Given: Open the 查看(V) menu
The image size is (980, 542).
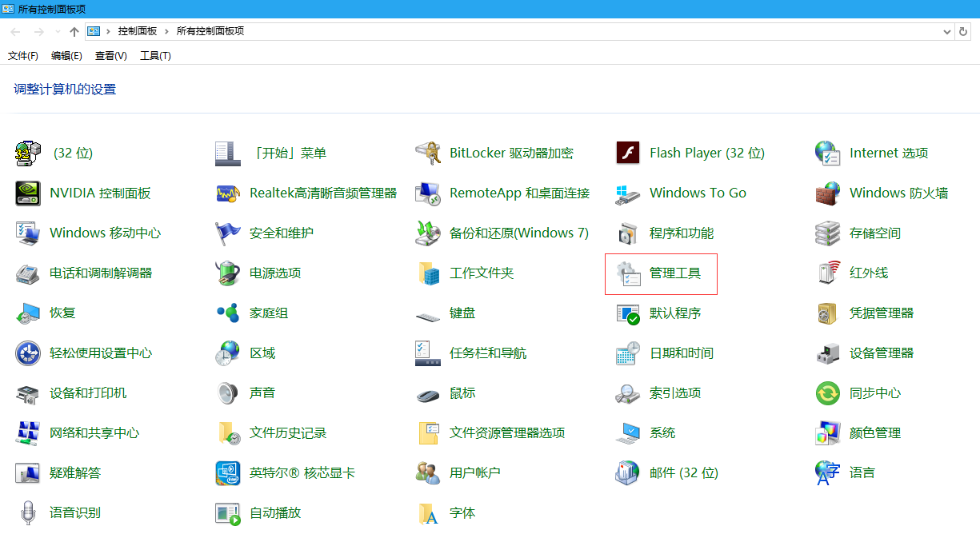Looking at the screenshot, I should tap(110, 56).
